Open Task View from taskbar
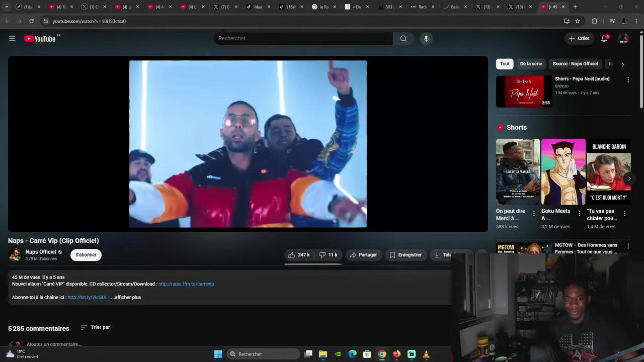The height and width of the screenshot is (362, 644). [308, 354]
